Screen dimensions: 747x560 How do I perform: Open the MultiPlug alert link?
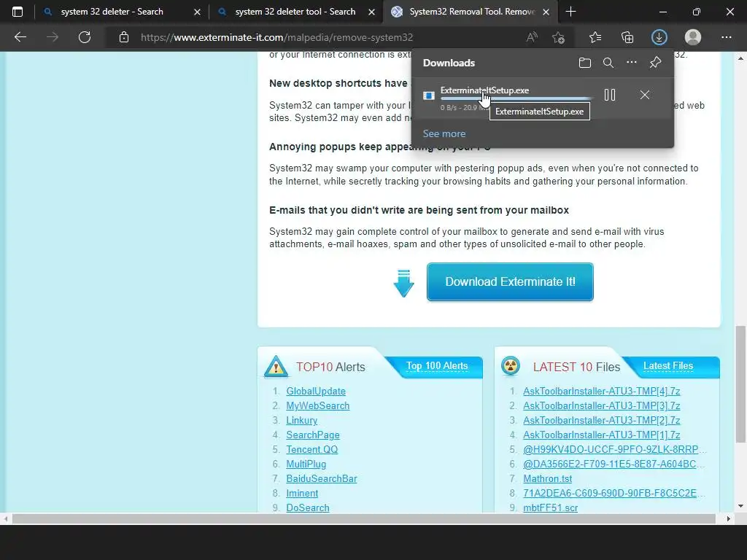306,464
